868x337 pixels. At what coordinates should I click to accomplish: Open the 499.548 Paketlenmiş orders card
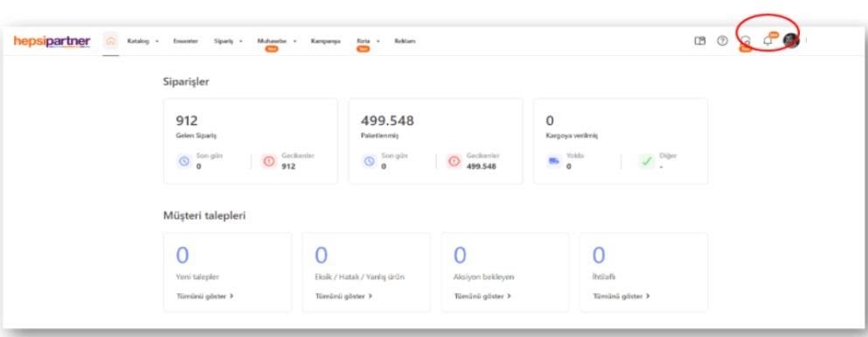click(435, 141)
